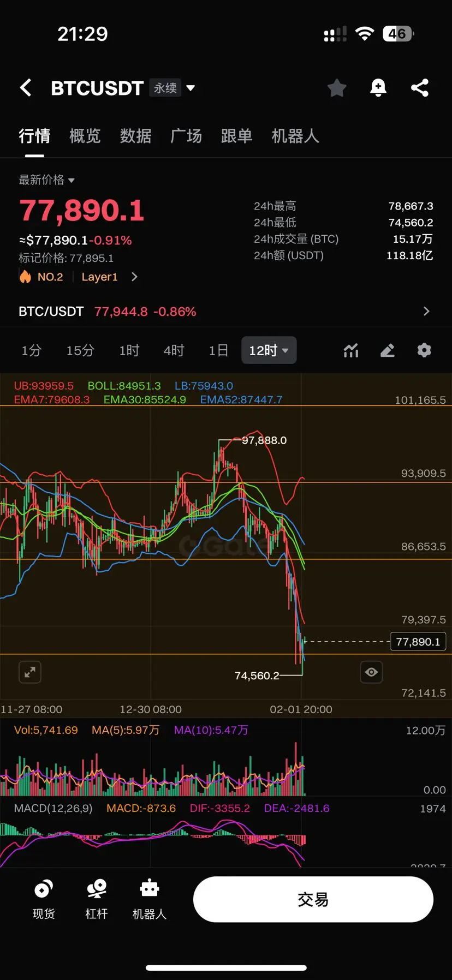This screenshot has height=980, width=452.
Task: Switch to the 广场 tab
Action: (186, 136)
